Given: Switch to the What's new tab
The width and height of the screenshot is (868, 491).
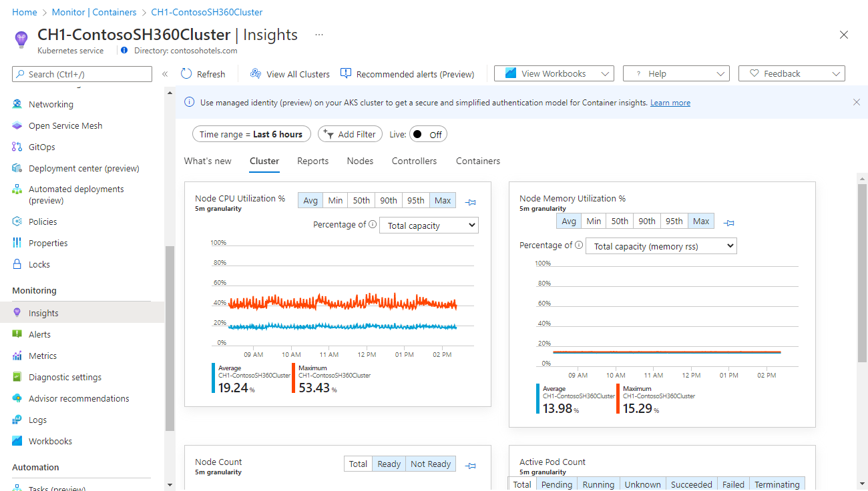Looking at the screenshot, I should (208, 161).
